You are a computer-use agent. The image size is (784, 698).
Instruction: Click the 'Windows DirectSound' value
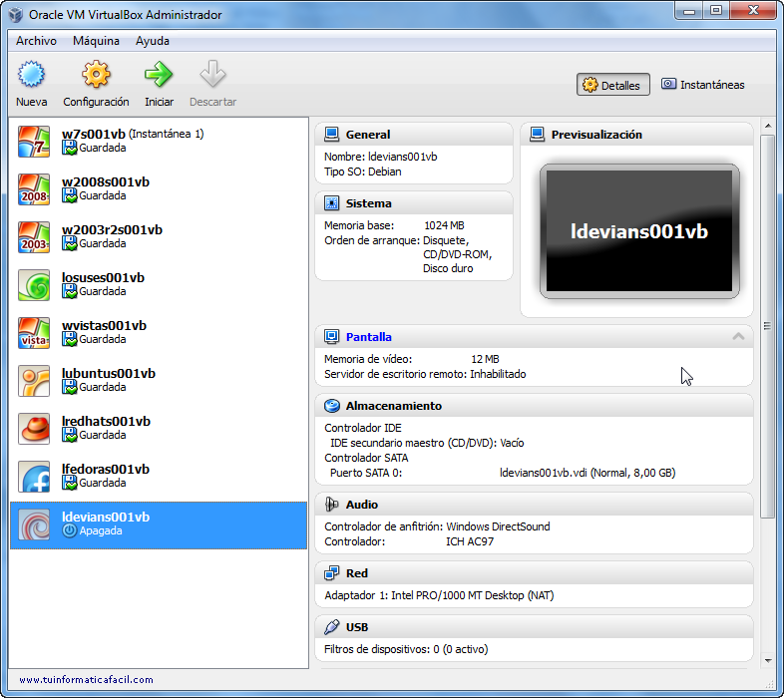pos(498,526)
